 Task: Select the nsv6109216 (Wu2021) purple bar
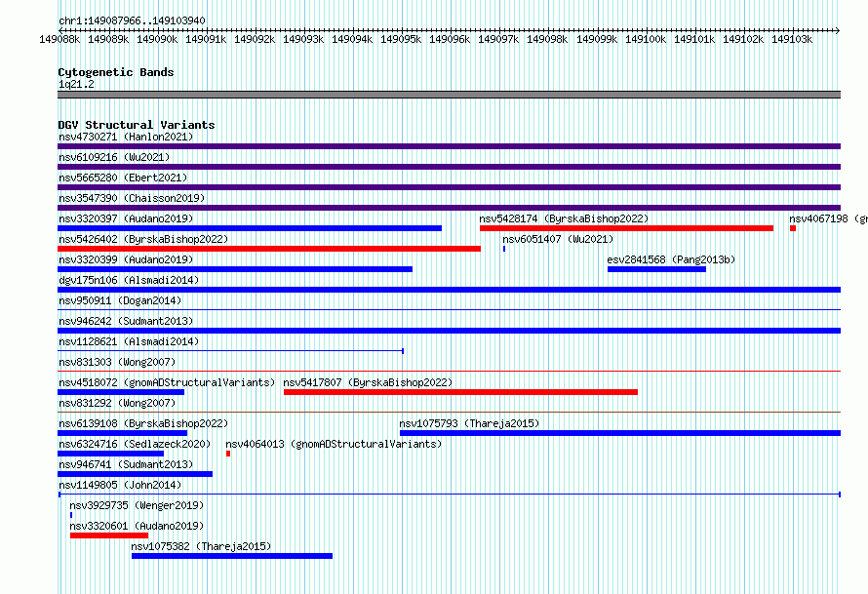(449, 167)
